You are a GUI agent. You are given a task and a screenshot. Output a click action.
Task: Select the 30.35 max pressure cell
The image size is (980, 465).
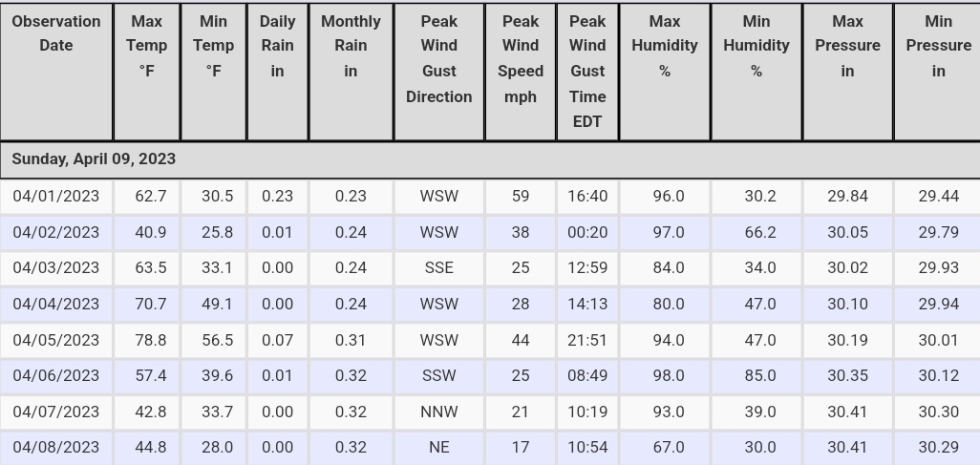click(847, 375)
